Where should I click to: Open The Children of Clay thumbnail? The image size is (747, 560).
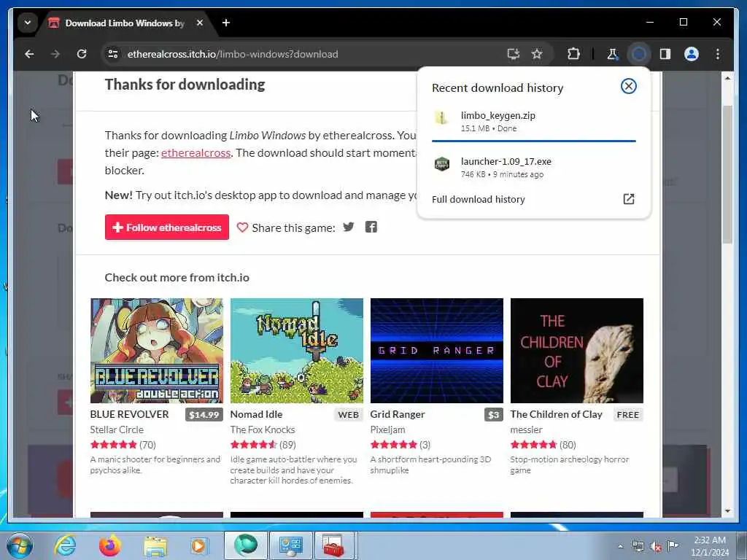tap(577, 351)
